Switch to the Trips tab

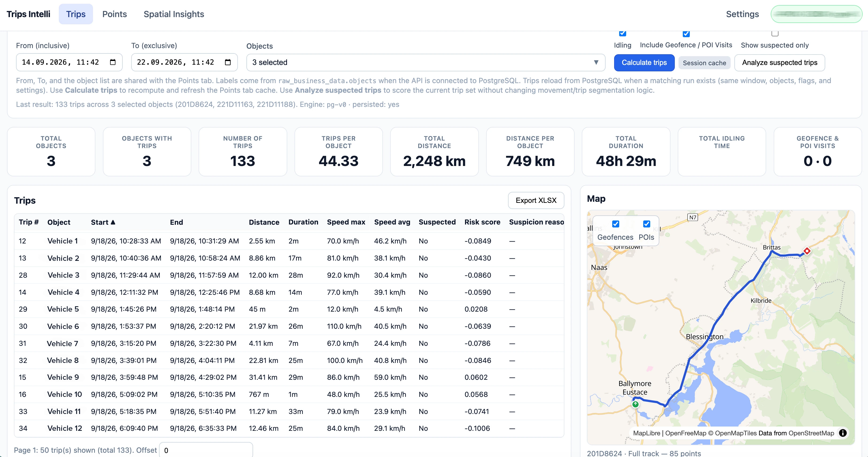(76, 14)
